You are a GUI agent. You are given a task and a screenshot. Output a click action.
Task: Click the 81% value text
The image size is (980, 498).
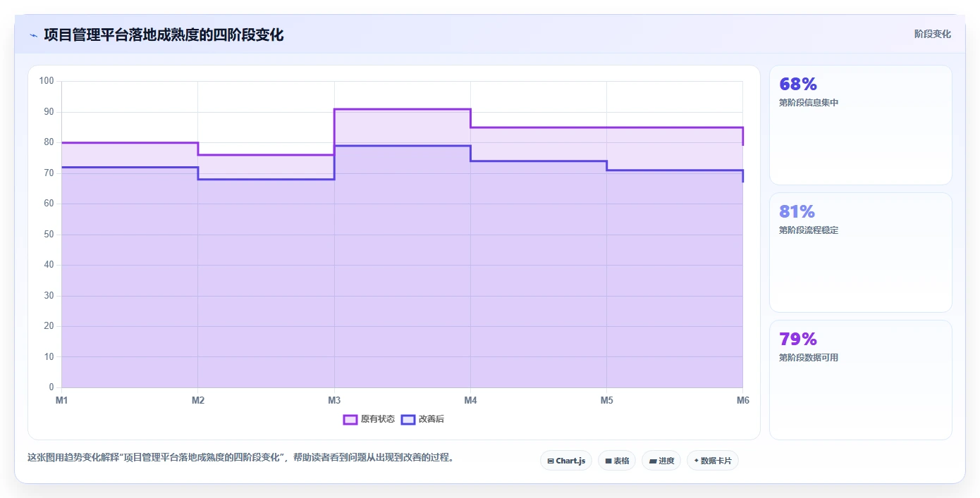tap(797, 212)
